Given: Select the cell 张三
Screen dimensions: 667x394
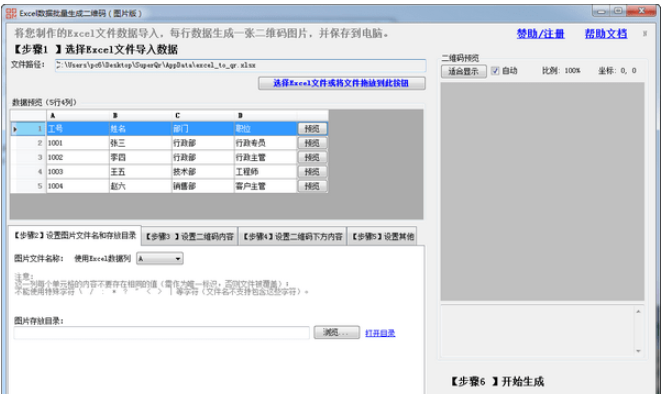Looking at the screenshot, I should click(140, 143).
